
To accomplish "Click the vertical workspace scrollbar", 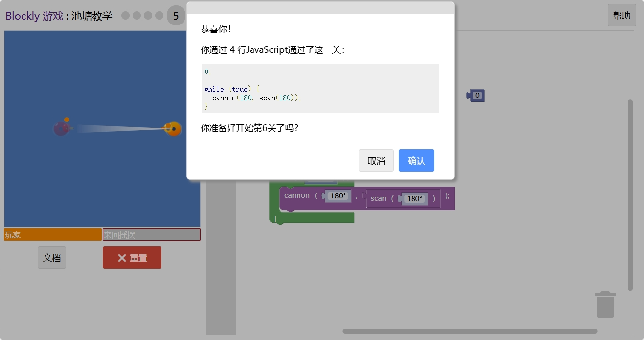I will [x=630, y=195].
